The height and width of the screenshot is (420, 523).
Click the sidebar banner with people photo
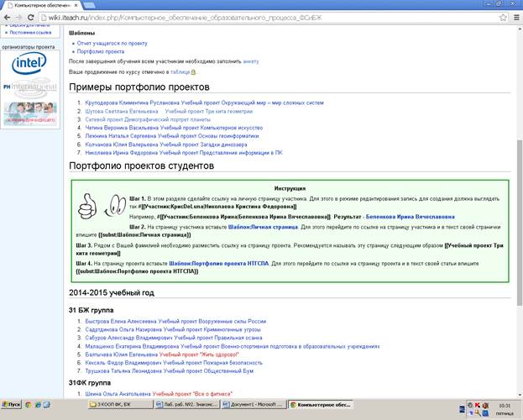click(x=30, y=114)
